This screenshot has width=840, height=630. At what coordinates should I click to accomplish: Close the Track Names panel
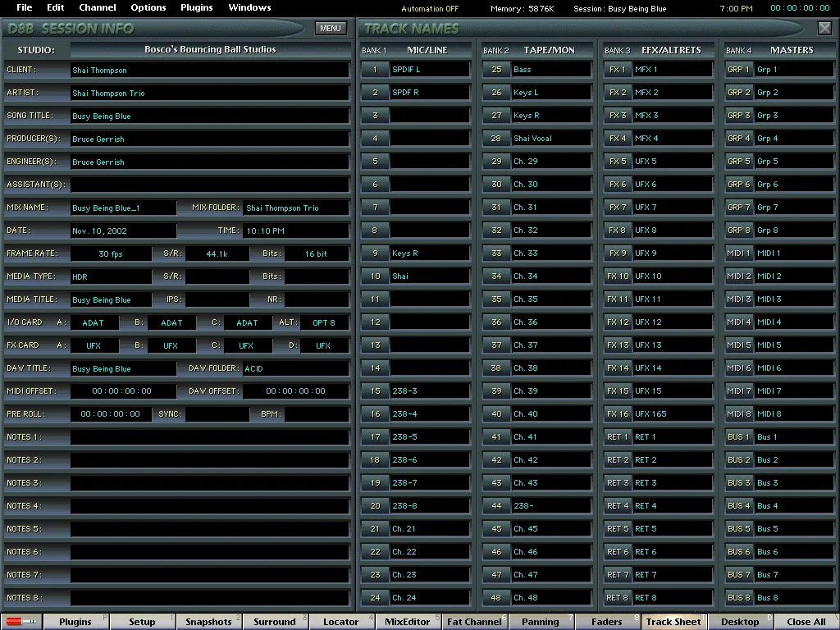824,29
